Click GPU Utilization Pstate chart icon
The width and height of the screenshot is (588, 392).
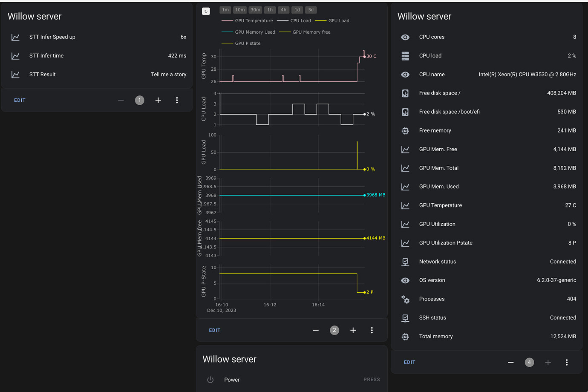[x=405, y=243]
